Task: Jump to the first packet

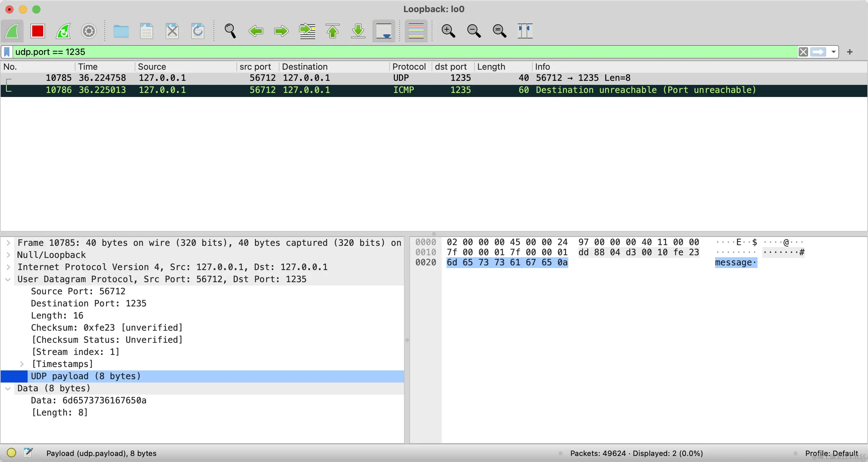Action: [333, 31]
